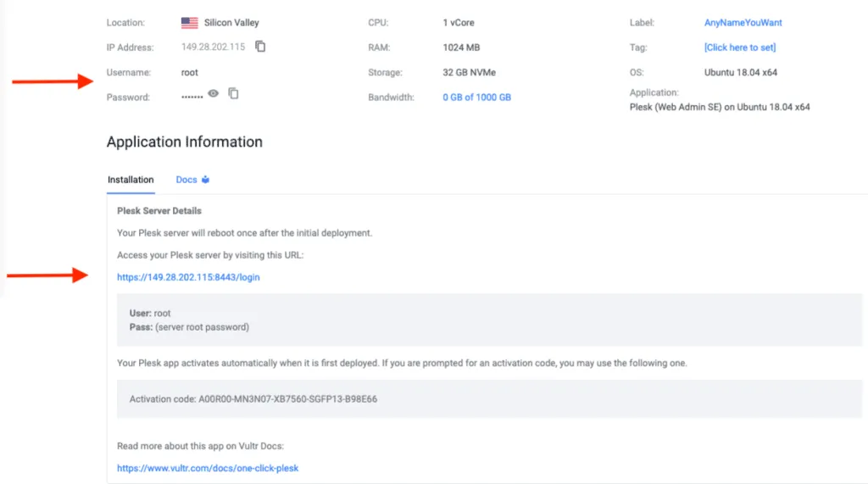Click the Plesk (Web Admin SE) application text
Screen dimensions: 868x484
coord(720,107)
